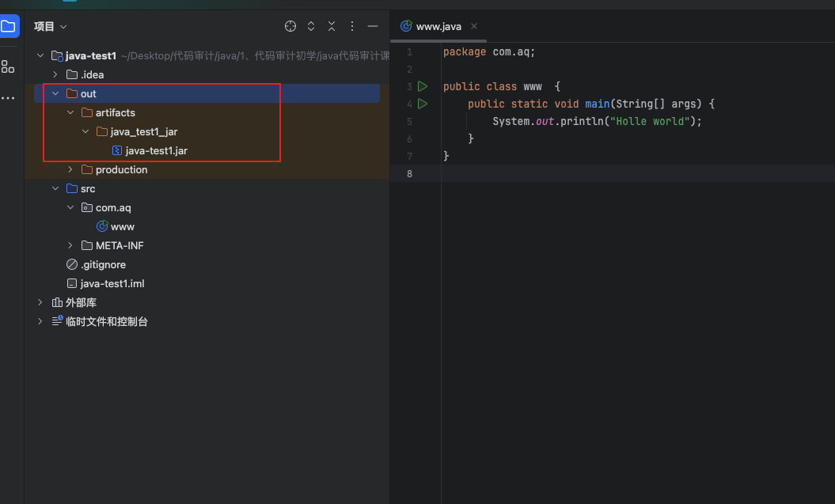This screenshot has height=504, width=835.
Task: Click the www class icon in tree
Action: coord(102,226)
